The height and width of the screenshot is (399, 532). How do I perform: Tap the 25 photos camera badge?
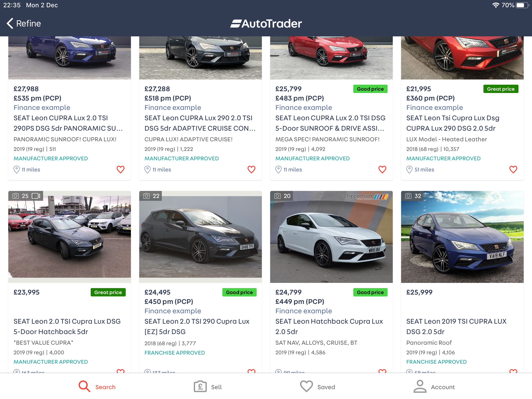(x=21, y=196)
